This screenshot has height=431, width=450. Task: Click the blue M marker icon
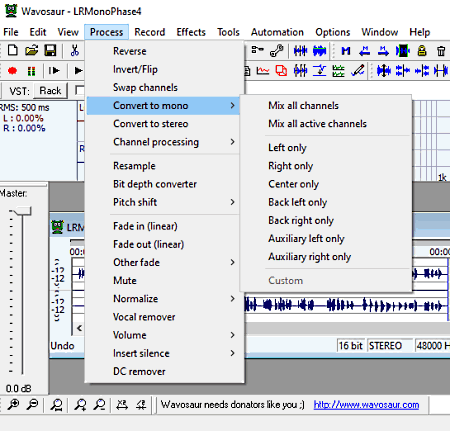(346, 51)
